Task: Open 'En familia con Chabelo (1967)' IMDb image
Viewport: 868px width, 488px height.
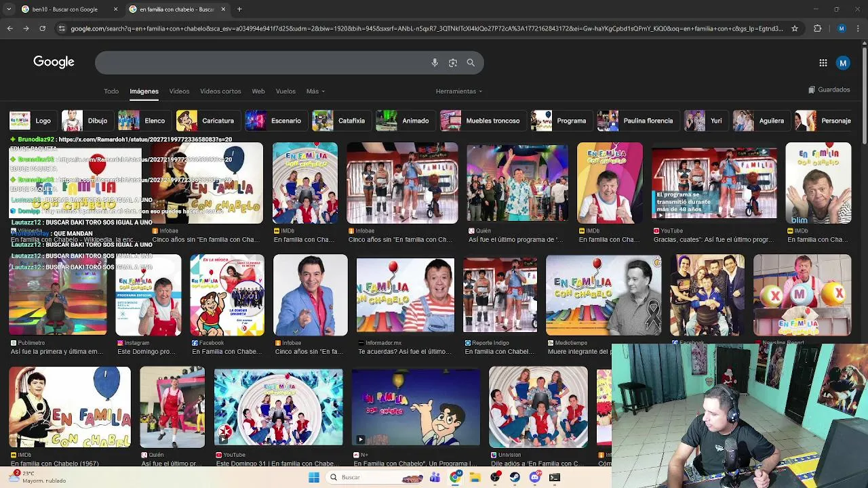Action: (70, 407)
